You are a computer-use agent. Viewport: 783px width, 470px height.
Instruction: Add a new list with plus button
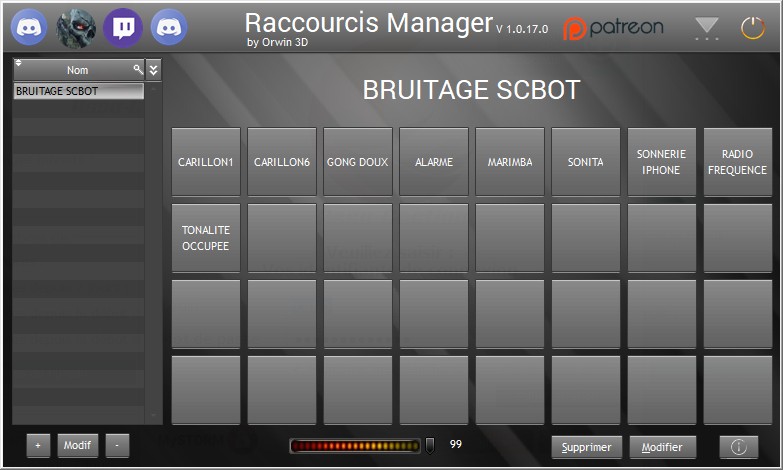[38, 445]
